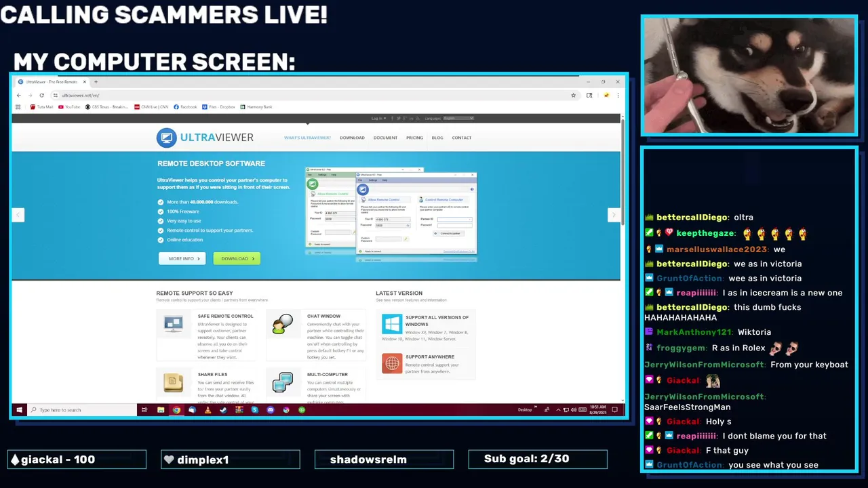Image resolution: width=868 pixels, height=488 pixels.
Task: Show hidden system tray icons chevron
Action: [558, 410]
